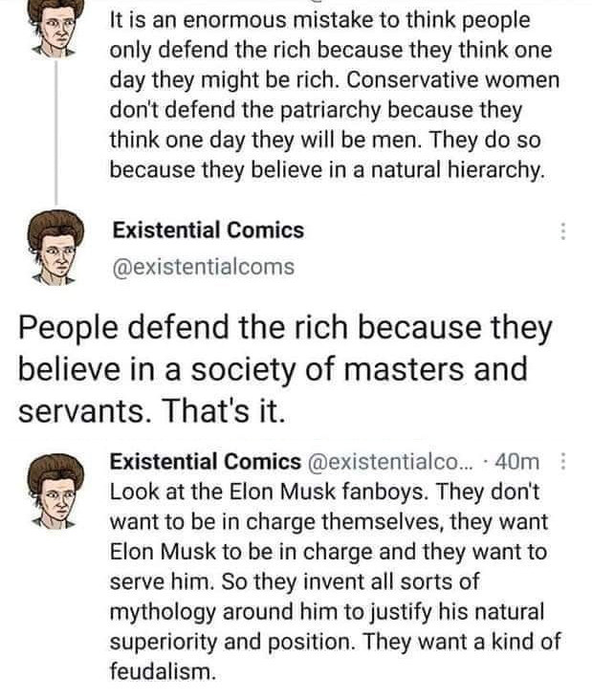Open options menu for the main tweet

tap(563, 230)
